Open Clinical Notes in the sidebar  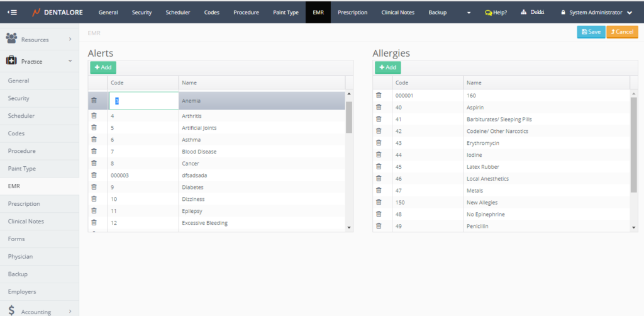point(26,222)
